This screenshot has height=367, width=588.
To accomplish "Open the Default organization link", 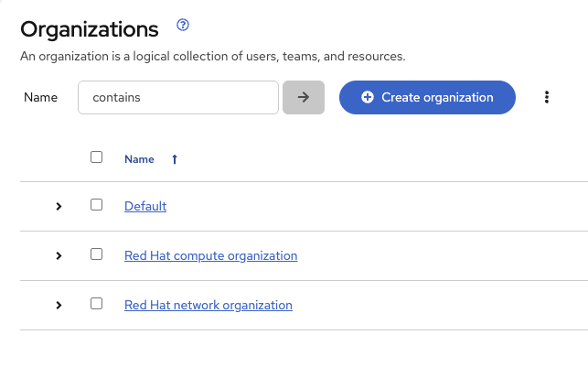I will pyautogui.click(x=145, y=206).
